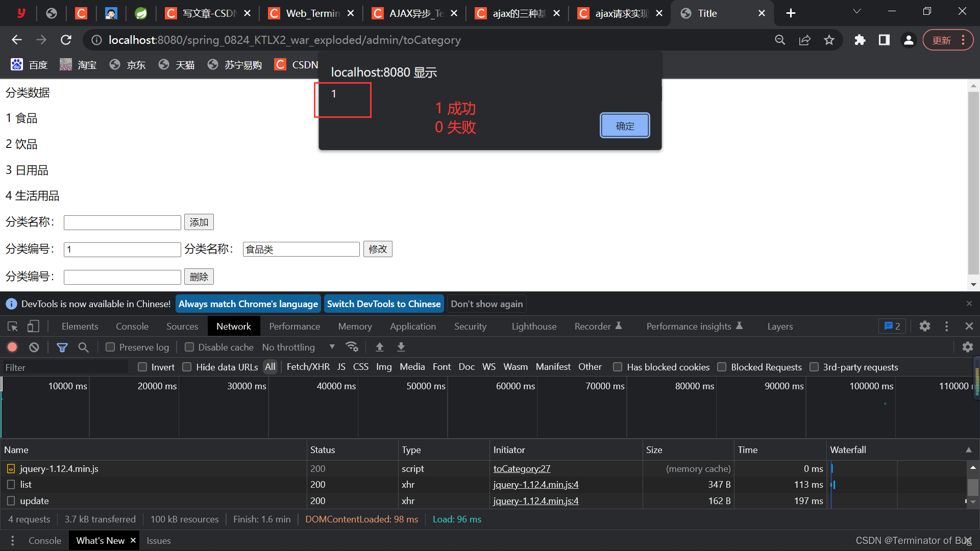The width and height of the screenshot is (980, 551).
Task: Click the CSS resource type filter
Action: pos(360,367)
